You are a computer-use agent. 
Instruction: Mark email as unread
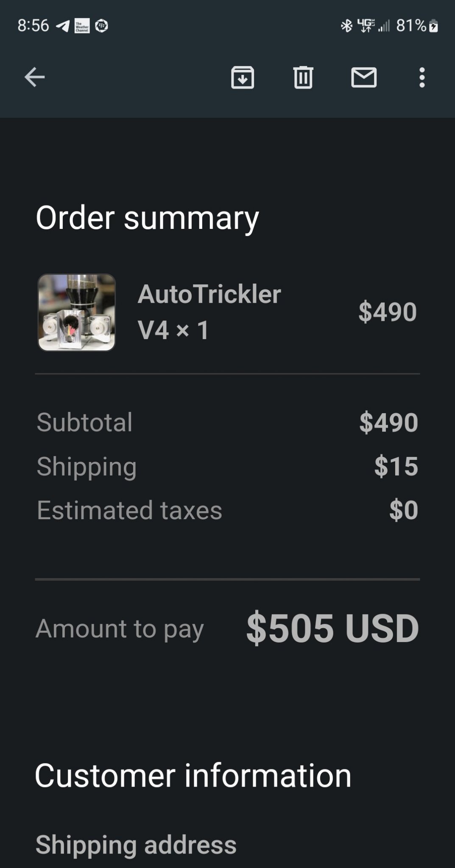(x=364, y=77)
